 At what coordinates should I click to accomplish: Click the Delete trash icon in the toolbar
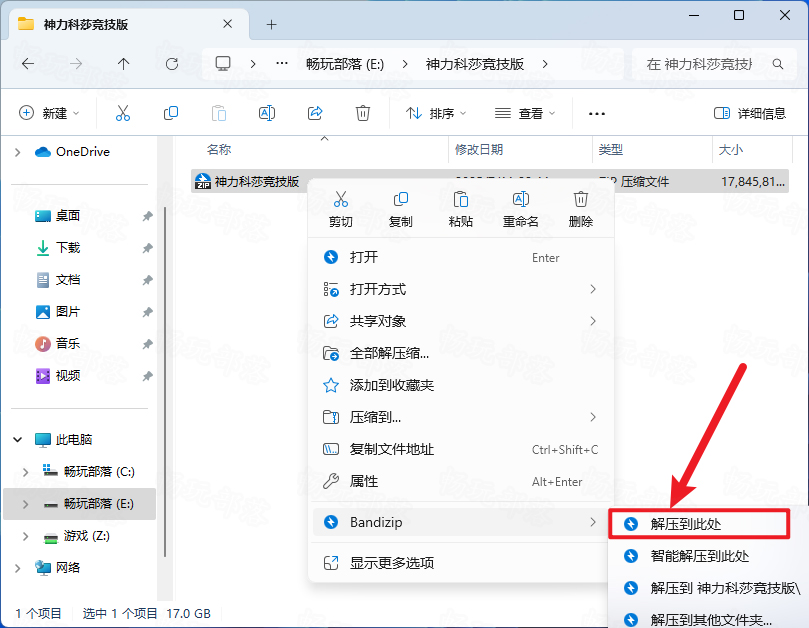tap(363, 113)
